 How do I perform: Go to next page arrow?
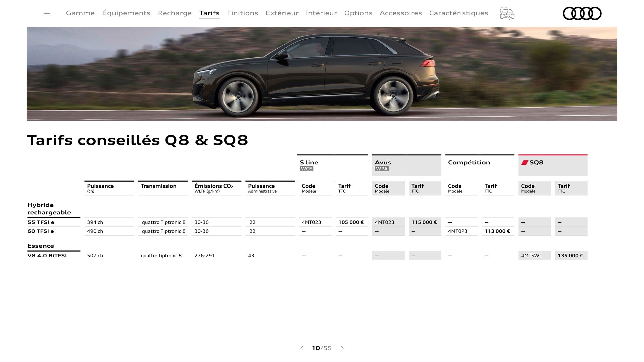pos(342,348)
